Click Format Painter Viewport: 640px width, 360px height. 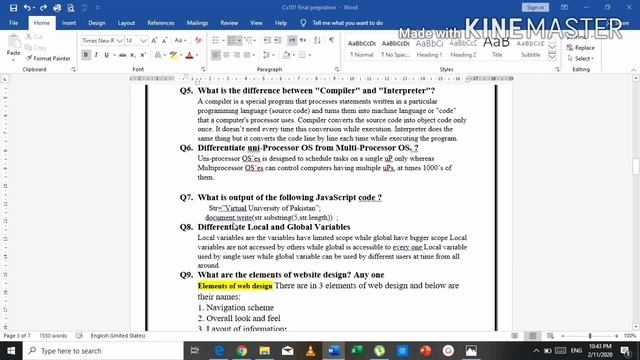[x=48, y=58]
